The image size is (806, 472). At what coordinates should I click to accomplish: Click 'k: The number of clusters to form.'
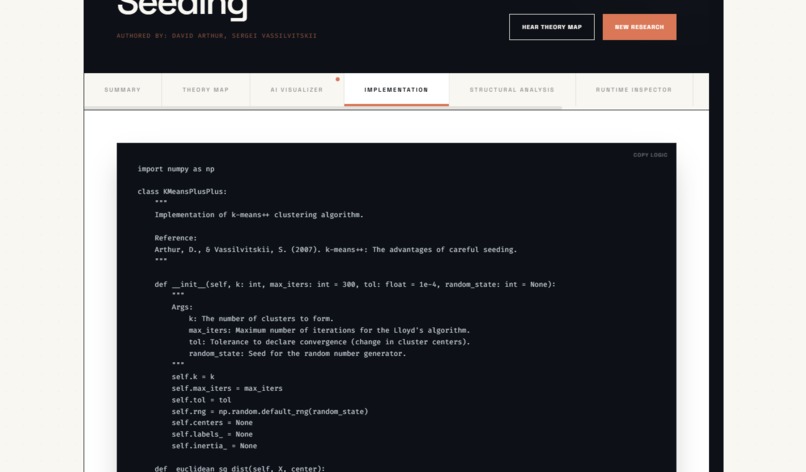pos(261,319)
